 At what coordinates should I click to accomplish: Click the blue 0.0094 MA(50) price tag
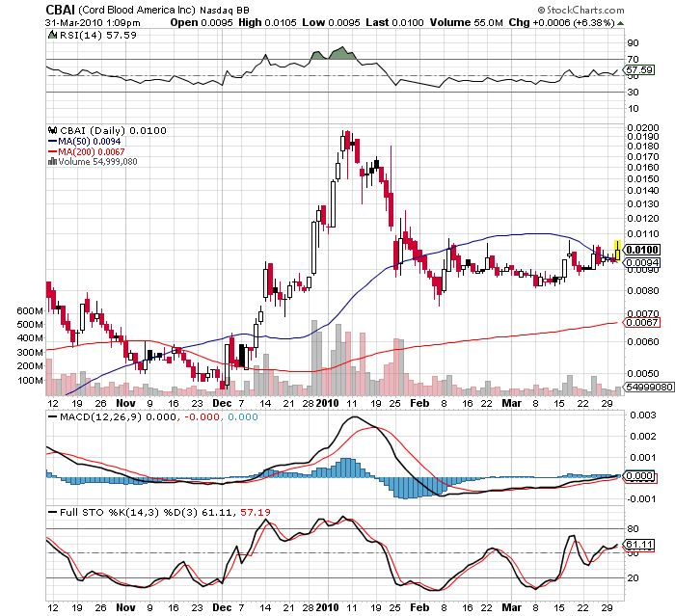coord(642,262)
